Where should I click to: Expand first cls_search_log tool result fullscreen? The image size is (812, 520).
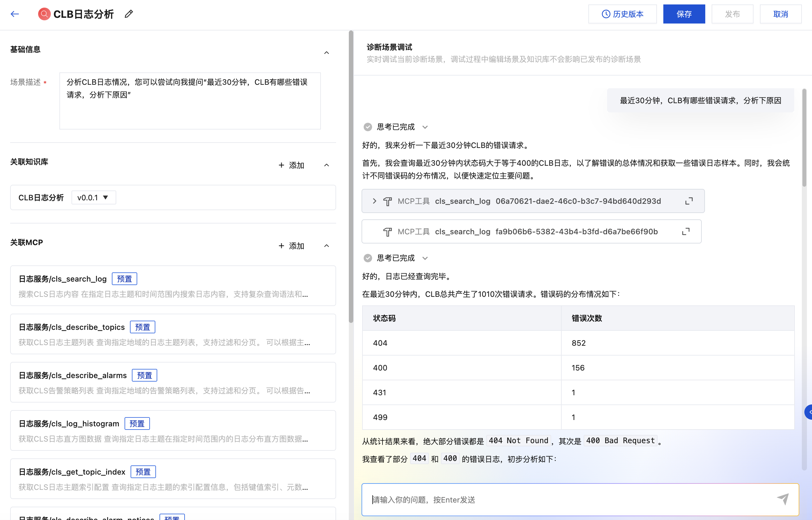689,201
